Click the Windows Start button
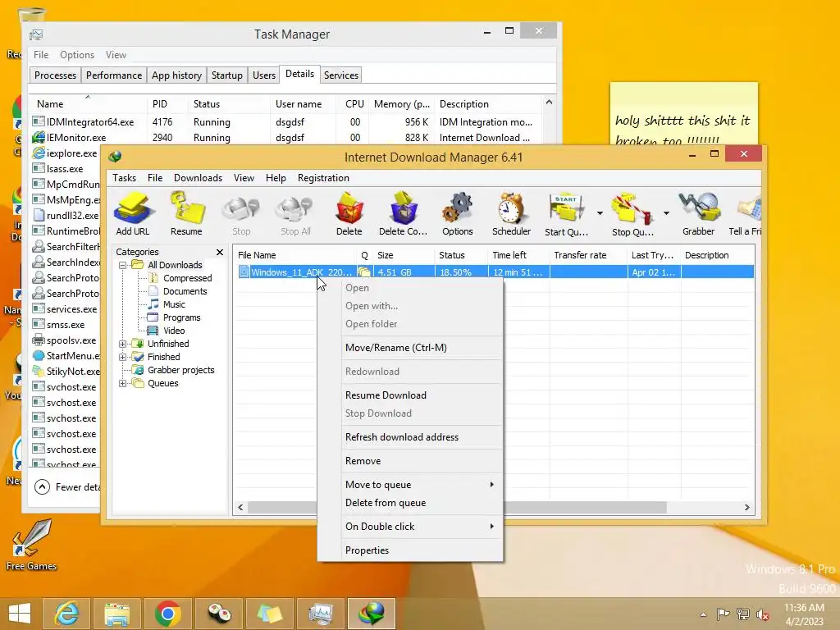The height and width of the screenshot is (630, 840). click(x=20, y=614)
